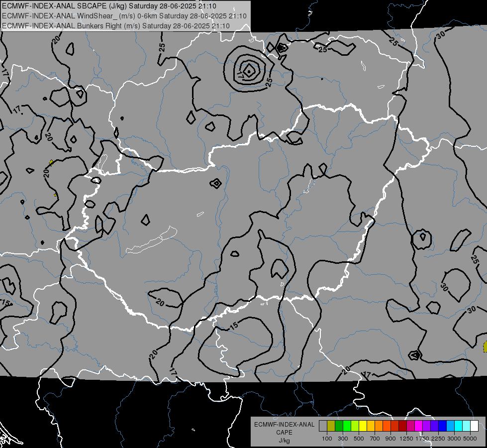Select the gray swatch in the CAPE legend
The image size is (487, 448).
pos(323,426)
